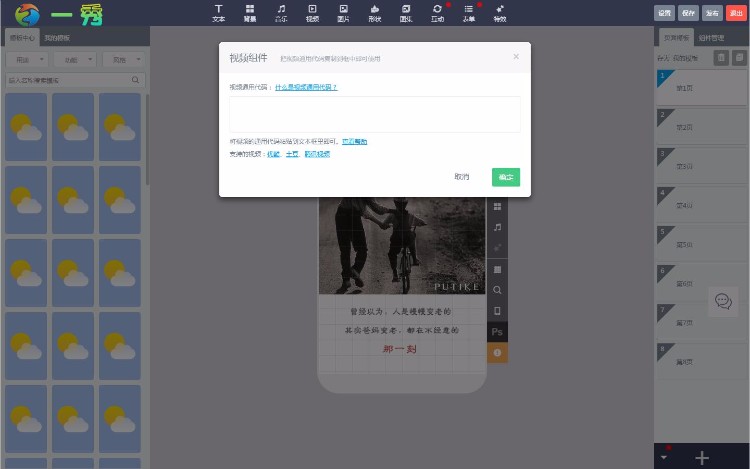Select page 第1页 thumbnail
The width and height of the screenshot is (750, 469).
[x=701, y=88]
